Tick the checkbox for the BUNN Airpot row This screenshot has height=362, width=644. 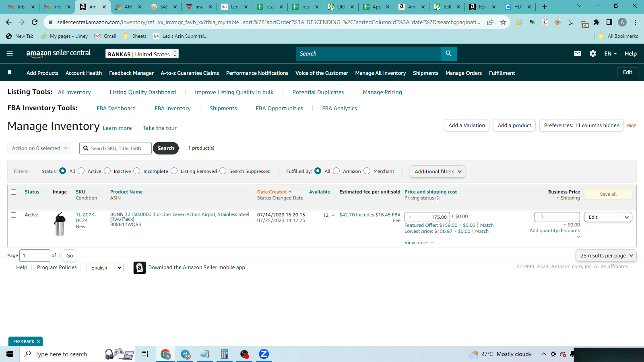coord(13,215)
